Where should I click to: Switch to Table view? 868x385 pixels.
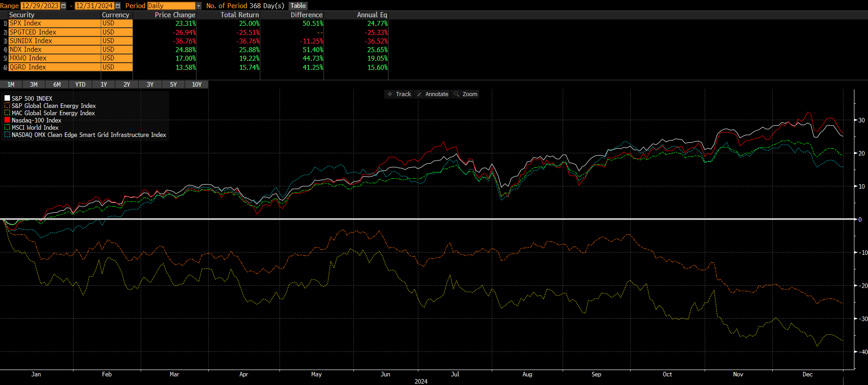coord(298,6)
